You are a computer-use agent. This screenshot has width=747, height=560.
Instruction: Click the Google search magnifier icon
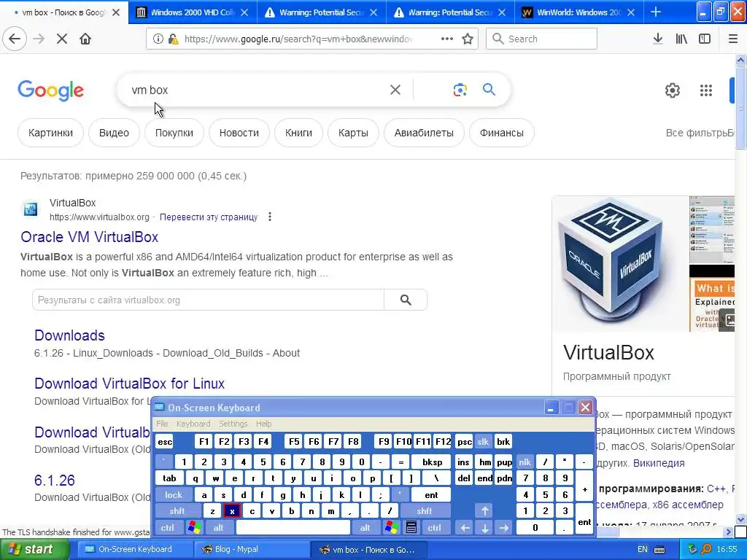[x=489, y=90]
